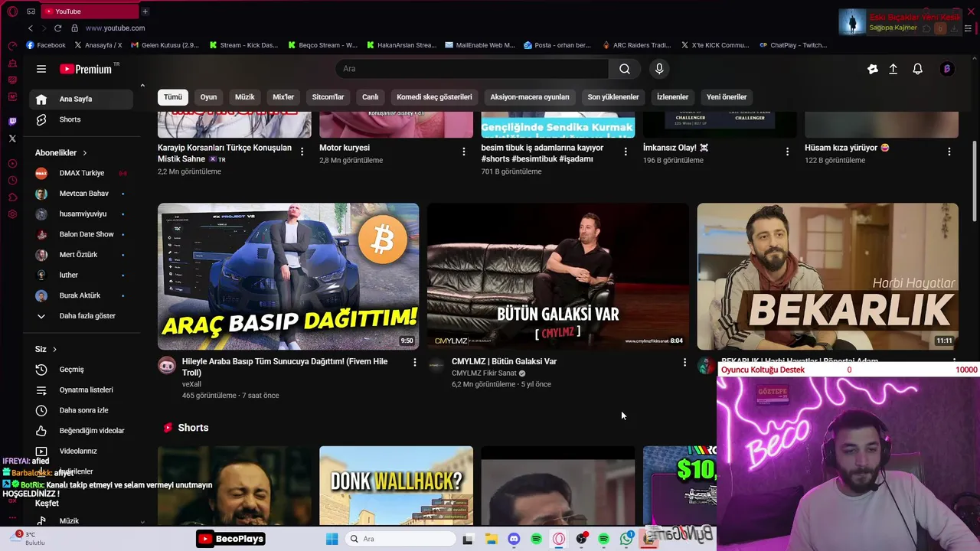The width and height of the screenshot is (980, 551).
Task: Open more options for Hileyle Araba video
Action: [415, 363]
